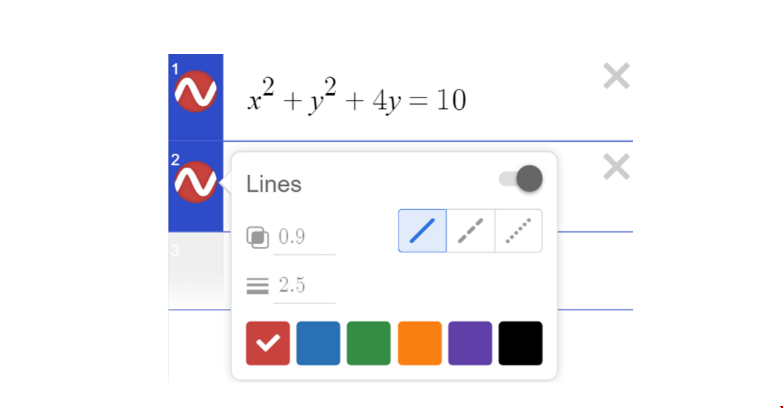Choose the orange color swatch

coord(419,343)
